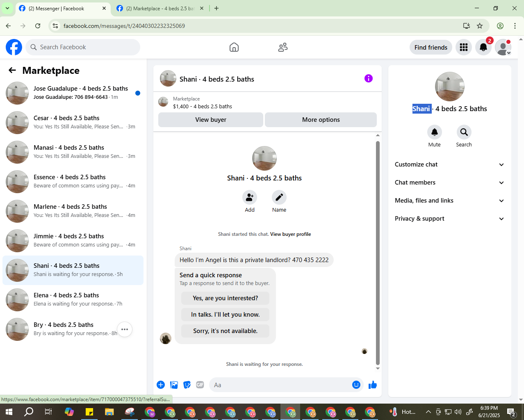Open the emoji picker smiley
The image size is (524, 420).
(x=356, y=385)
